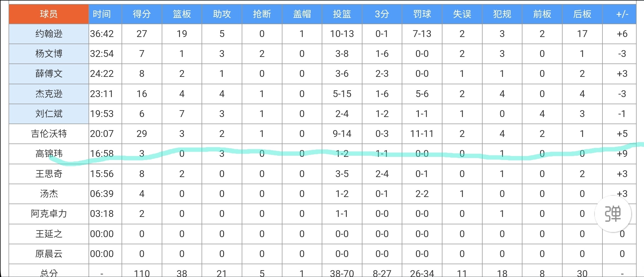The width and height of the screenshot is (644, 277).
Task: Click the 篮板 column header
Action: click(182, 14)
